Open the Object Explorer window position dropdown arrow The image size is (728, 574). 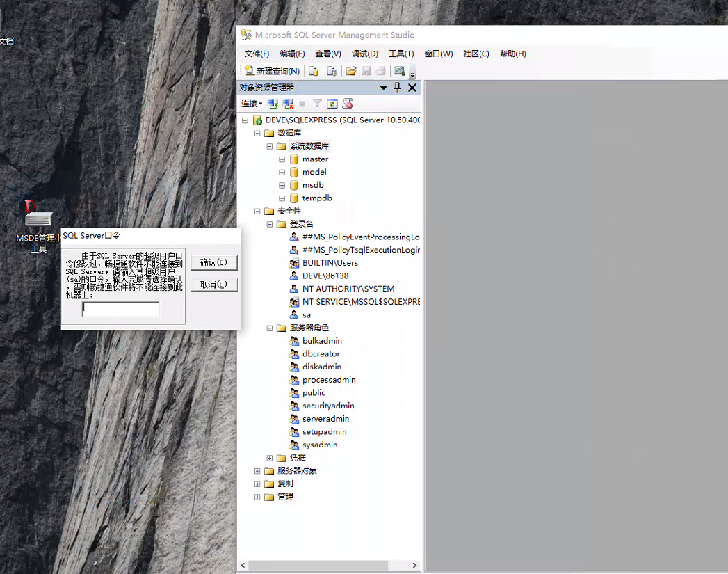[384, 88]
